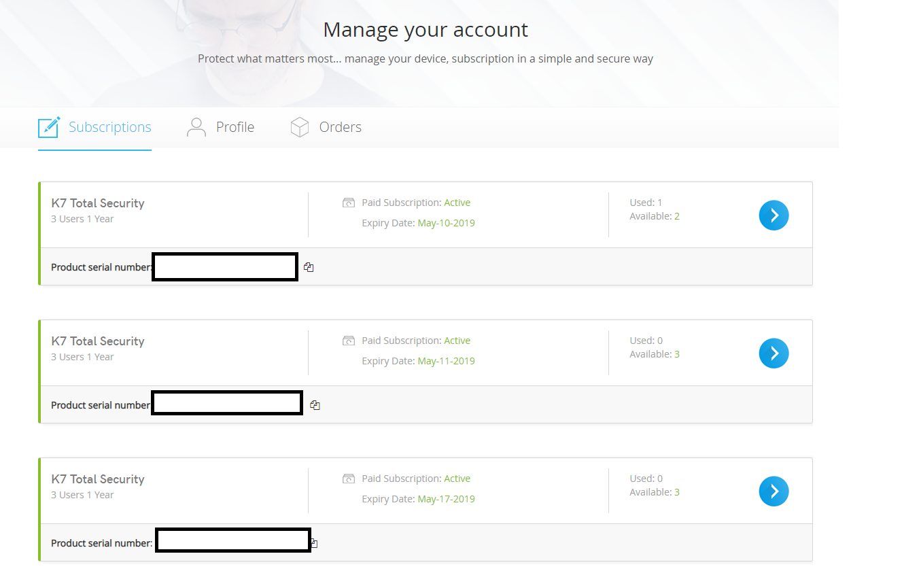Viewport: 919px width, 588px height.
Task: Copy serial number of the May-11-2019 subscription
Action: point(315,405)
